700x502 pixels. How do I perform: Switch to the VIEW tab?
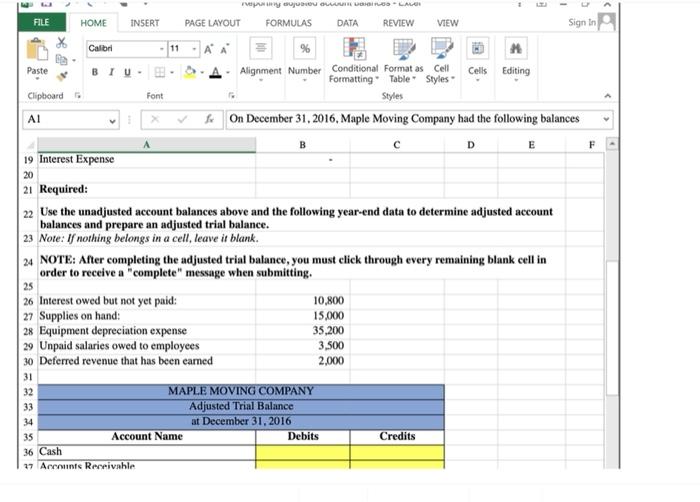[447, 23]
